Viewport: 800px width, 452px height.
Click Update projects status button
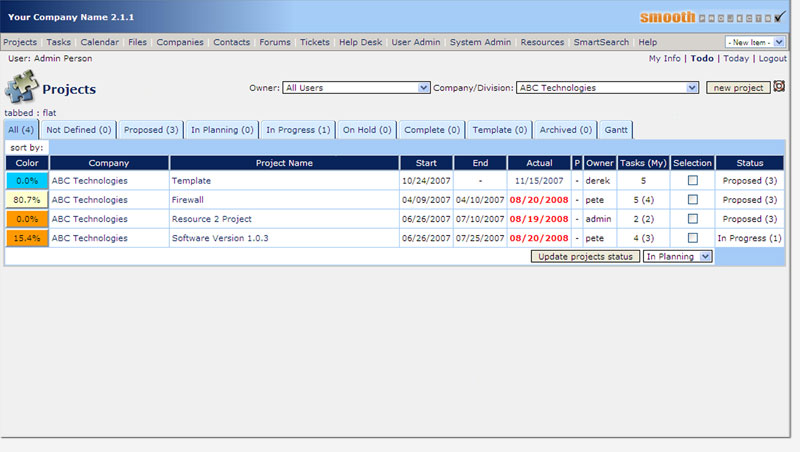585,257
